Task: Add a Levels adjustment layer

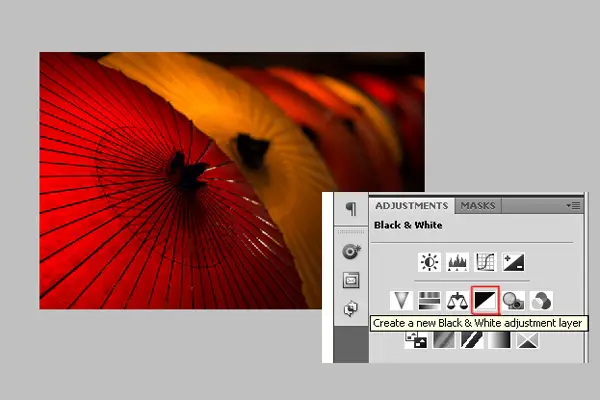Action: [458, 262]
